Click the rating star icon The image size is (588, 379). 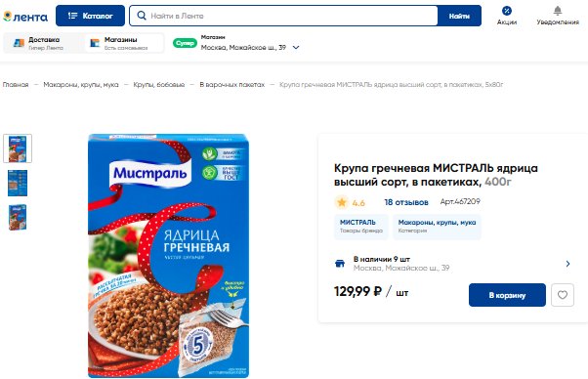click(342, 202)
